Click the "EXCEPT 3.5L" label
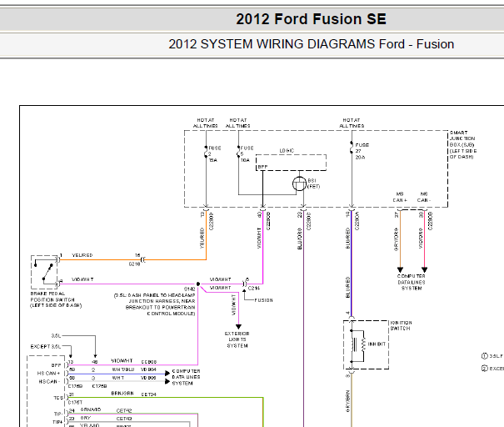The image size is (504, 427). [x=45, y=347]
